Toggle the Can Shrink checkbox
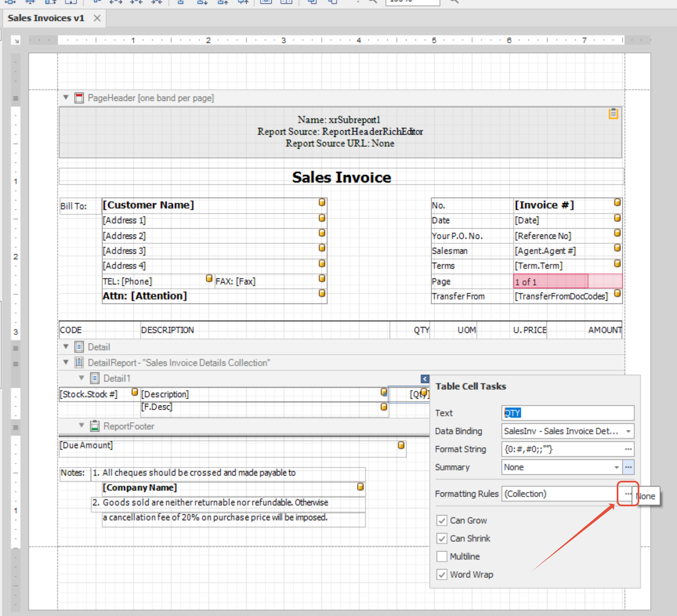Image resolution: width=677 pixels, height=616 pixels. coord(442,538)
